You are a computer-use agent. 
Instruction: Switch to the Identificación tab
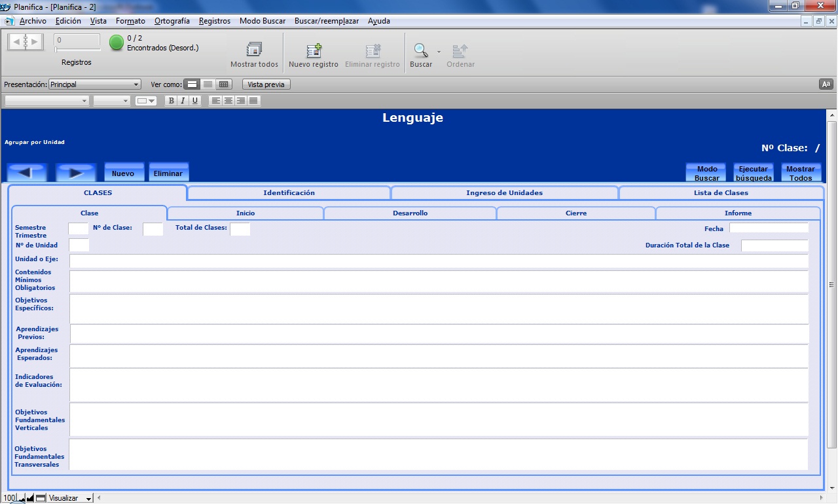click(289, 193)
